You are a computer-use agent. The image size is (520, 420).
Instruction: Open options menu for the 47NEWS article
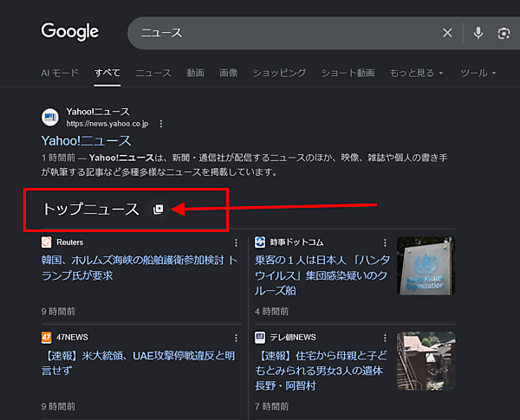pyautogui.click(x=236, y=338)
